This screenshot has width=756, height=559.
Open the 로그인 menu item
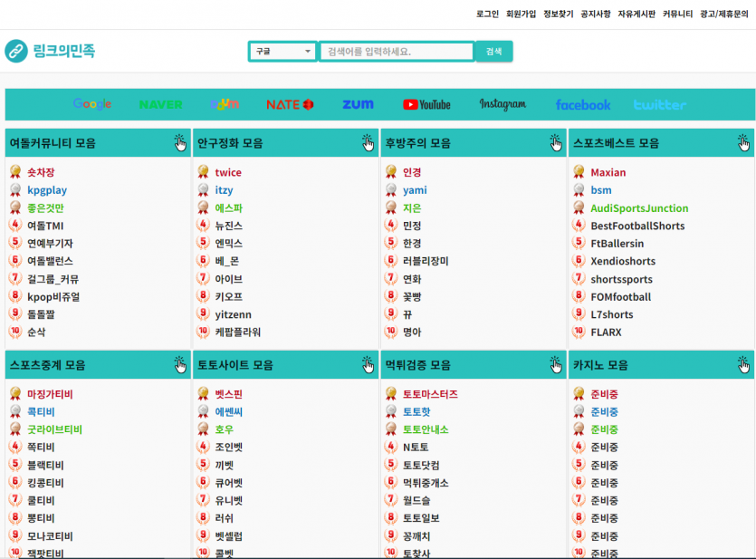pyautogui.click(x=487, y=14)
